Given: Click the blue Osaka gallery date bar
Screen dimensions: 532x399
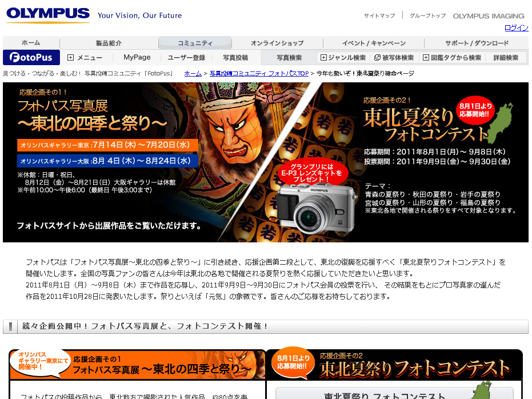Looking at the screenshot, I should click(x=107, y=161).
